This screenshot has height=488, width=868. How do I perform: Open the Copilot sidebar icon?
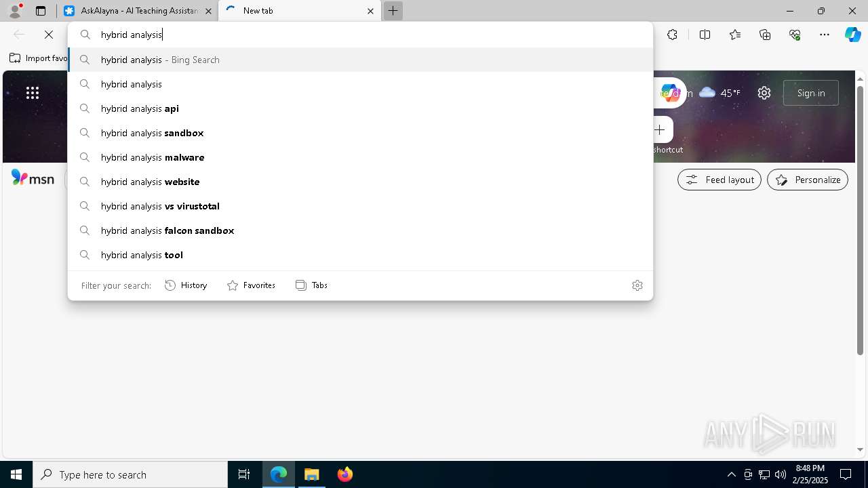click(853, 35)
